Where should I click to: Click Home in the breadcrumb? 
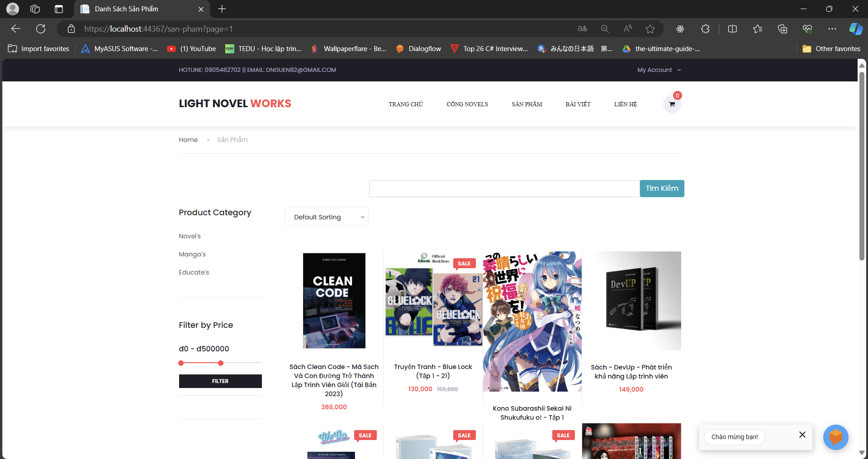(188, 140)
